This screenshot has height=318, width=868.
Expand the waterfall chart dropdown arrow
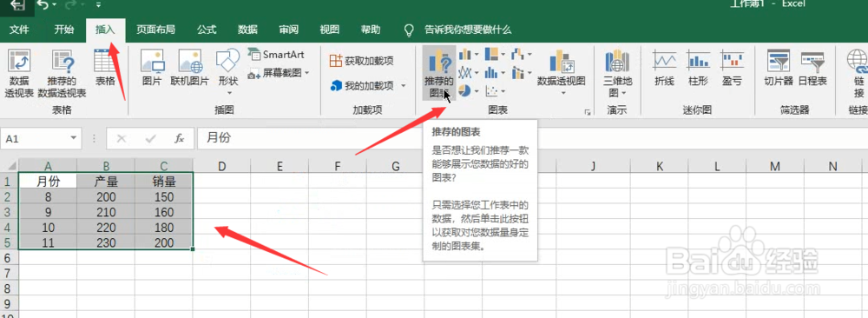pyautogui.click(x=529, y=55)
